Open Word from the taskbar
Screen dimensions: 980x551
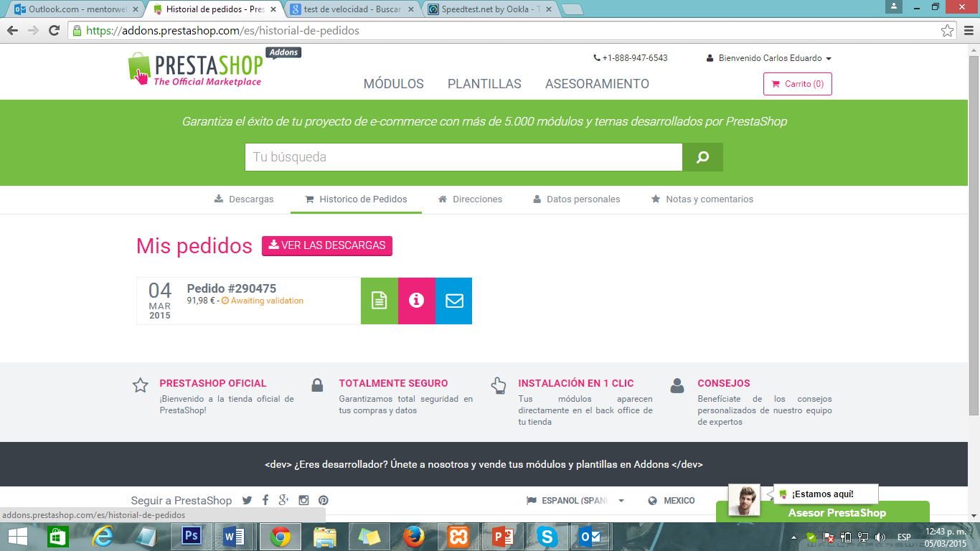click(235, 537)
